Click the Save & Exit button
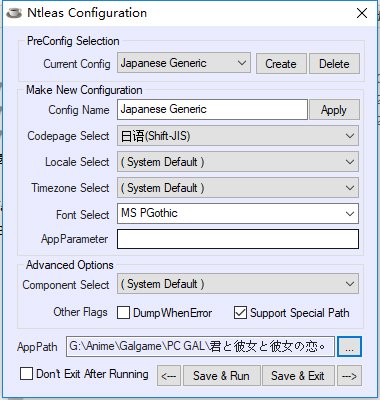 [298, 376]
